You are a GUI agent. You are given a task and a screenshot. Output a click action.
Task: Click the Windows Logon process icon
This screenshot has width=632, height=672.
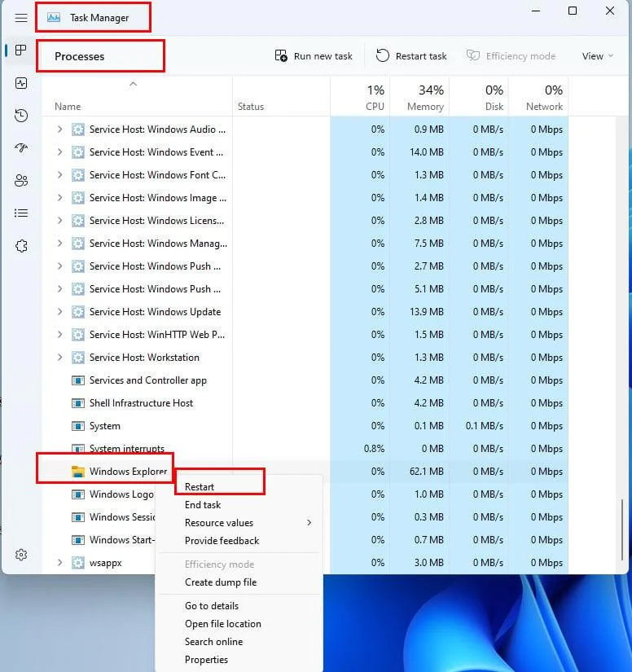coord(78,494)
